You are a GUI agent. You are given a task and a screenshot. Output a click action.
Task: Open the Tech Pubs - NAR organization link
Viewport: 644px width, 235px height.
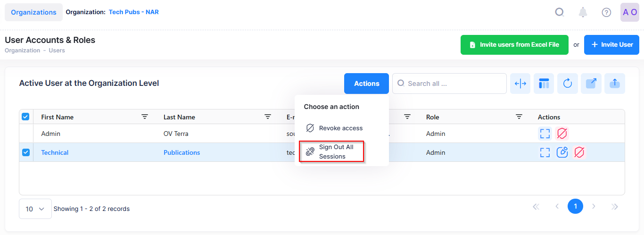point(134,12)
